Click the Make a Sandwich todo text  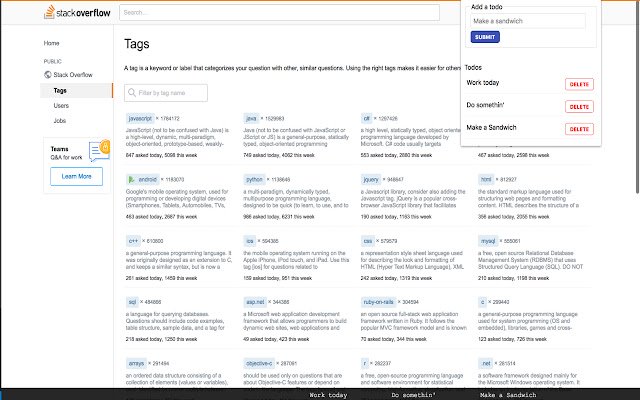pyautogui.click(x=491, y=128)
